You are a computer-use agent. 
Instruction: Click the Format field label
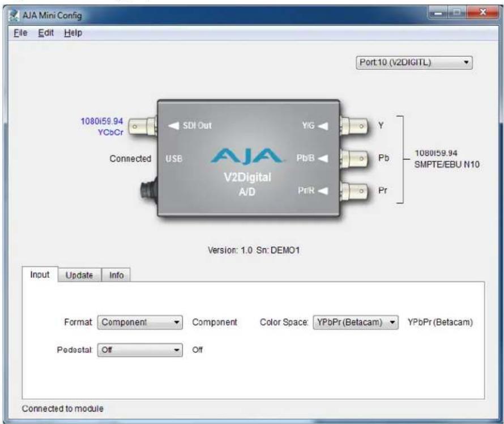point(78,322)
